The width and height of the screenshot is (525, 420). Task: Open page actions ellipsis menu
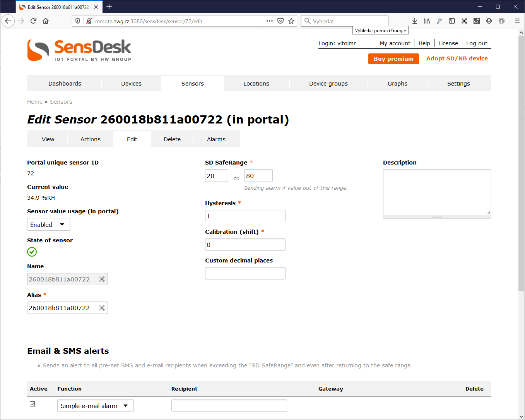[x=270, y=21]
